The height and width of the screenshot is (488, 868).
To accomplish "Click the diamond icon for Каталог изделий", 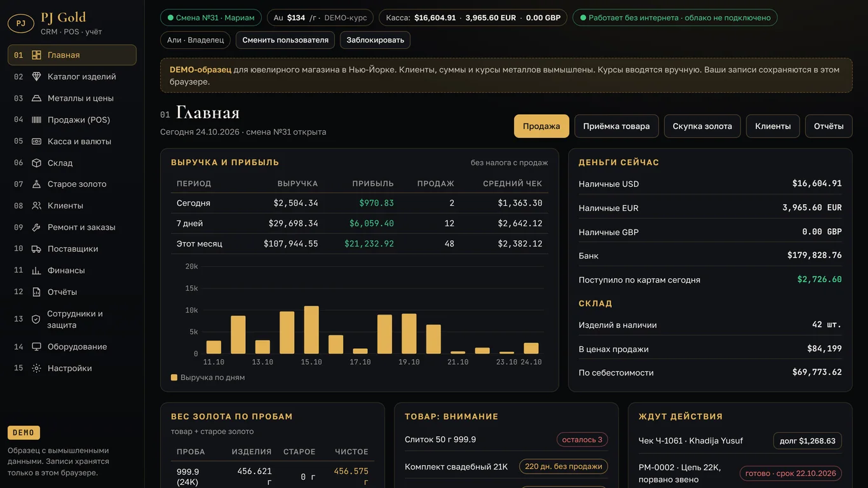I will click(x=37, y=77).
